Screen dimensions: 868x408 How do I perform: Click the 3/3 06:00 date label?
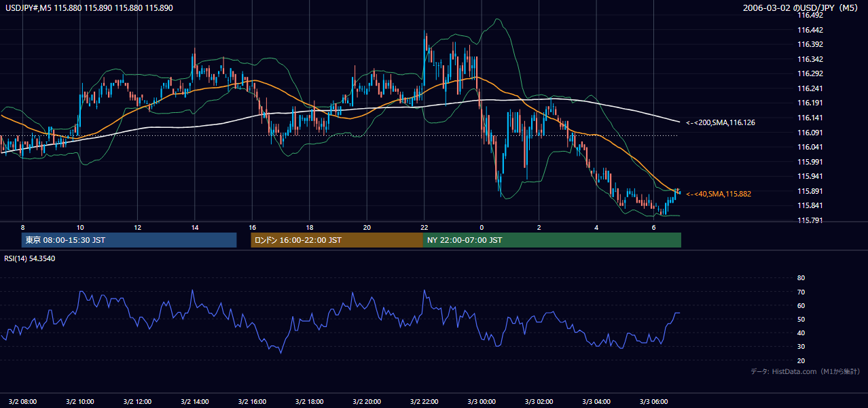click(653, 401)
